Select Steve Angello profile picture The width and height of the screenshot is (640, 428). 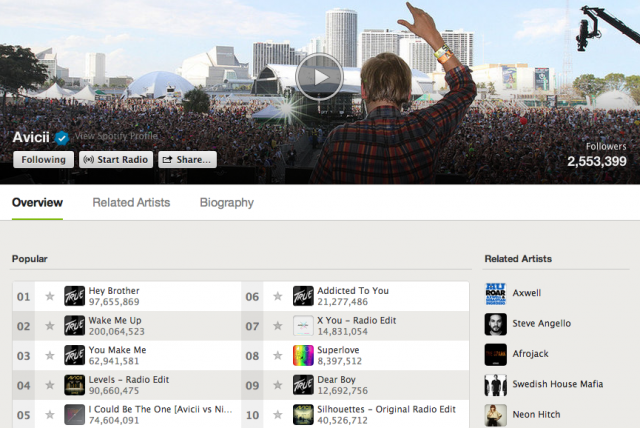point(495,324)
